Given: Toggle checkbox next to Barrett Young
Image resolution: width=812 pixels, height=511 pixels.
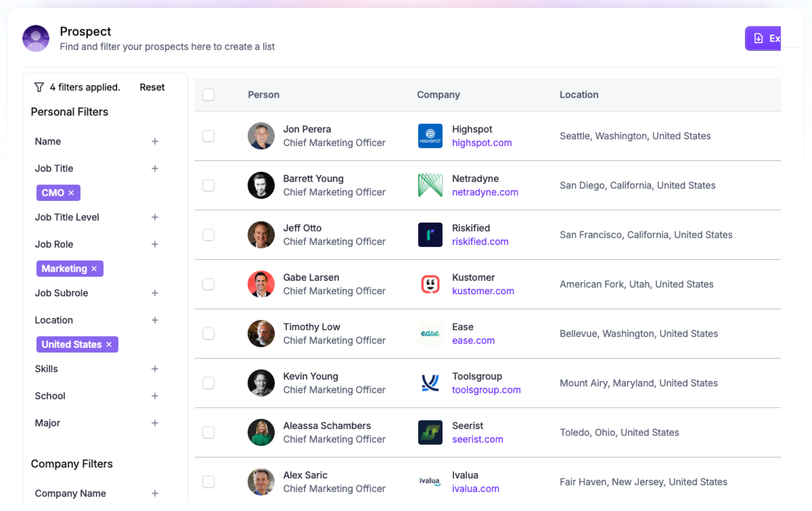Looking at the screenshot, I should point(210,185).
